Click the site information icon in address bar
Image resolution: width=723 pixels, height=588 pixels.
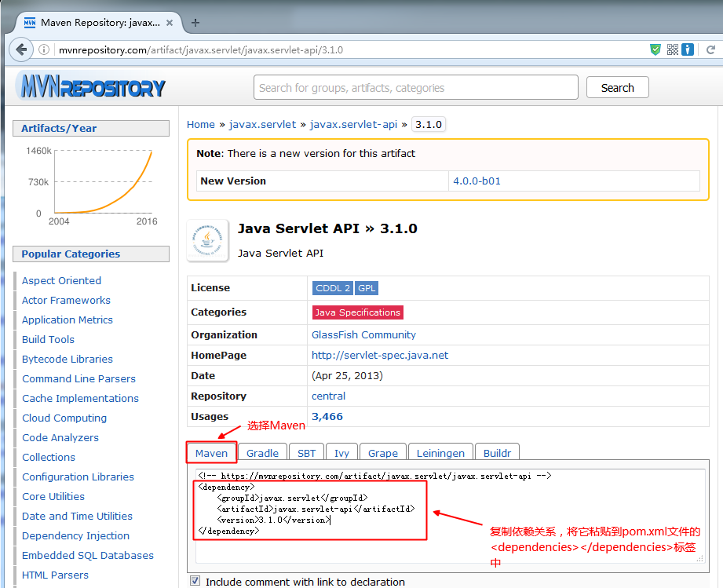click(45, 49)
